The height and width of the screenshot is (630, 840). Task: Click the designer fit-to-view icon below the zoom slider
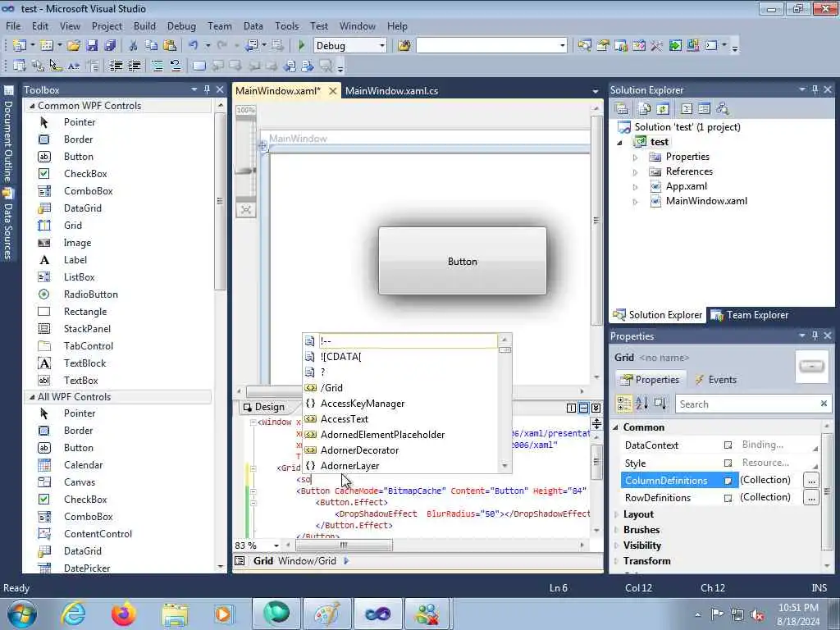246,209
